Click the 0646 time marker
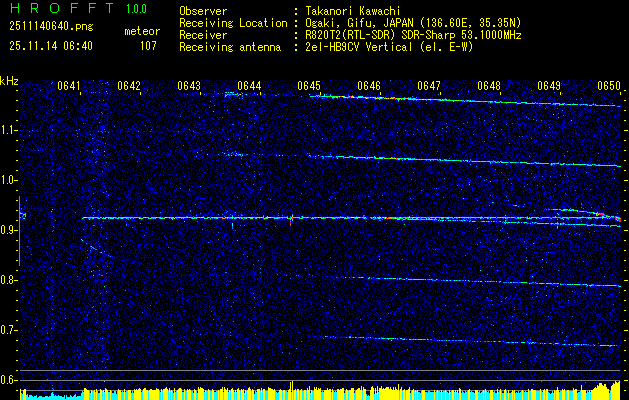The height and width of the screenshot is (400, 629). pyautogui.click(x=369, y=86)
